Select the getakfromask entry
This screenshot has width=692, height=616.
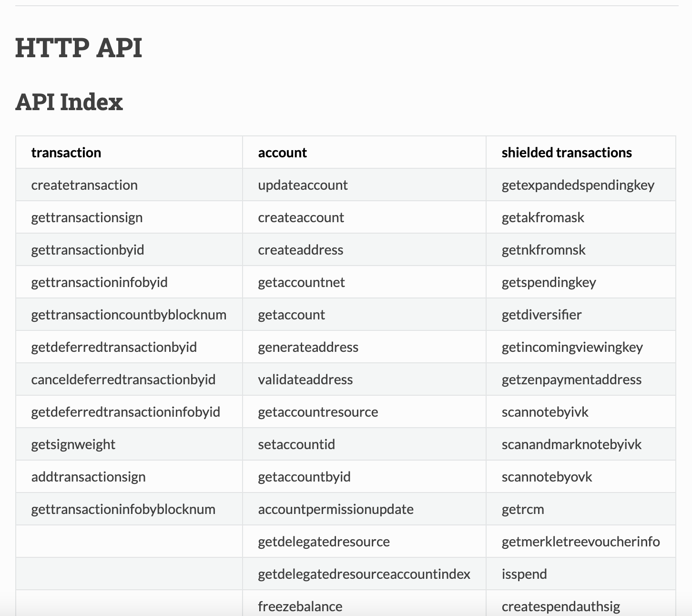pyautogui.click(x=543, y=217)
